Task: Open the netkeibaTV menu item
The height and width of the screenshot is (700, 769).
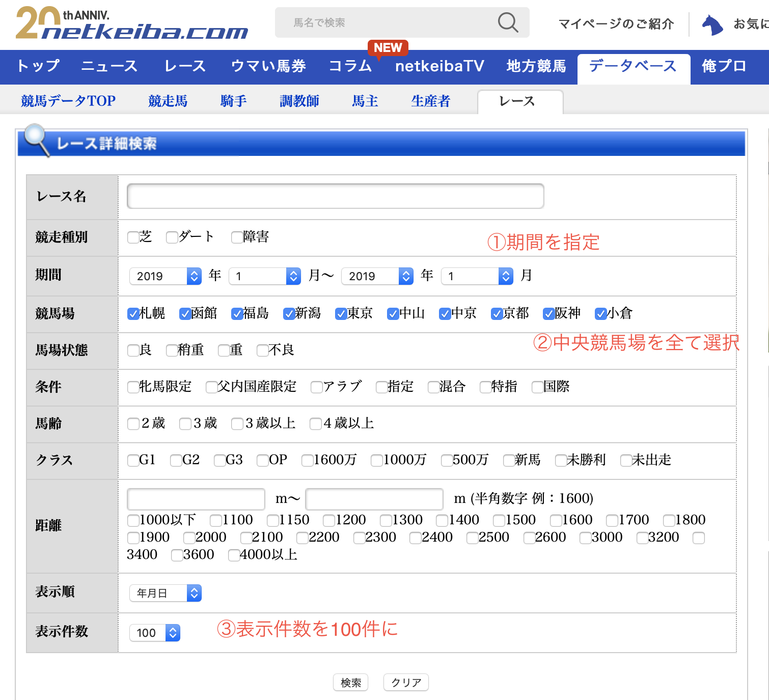Action: click(x=440, y=66)
